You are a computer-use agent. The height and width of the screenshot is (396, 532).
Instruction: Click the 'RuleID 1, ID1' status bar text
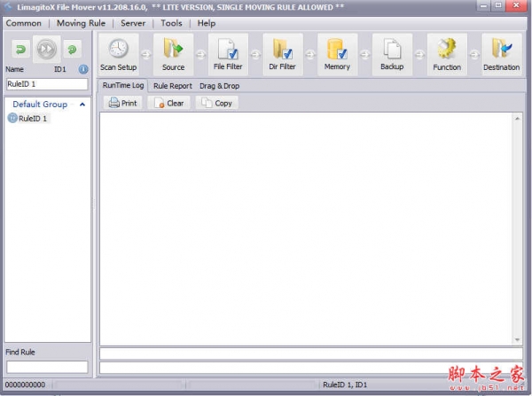pos(345,384)
